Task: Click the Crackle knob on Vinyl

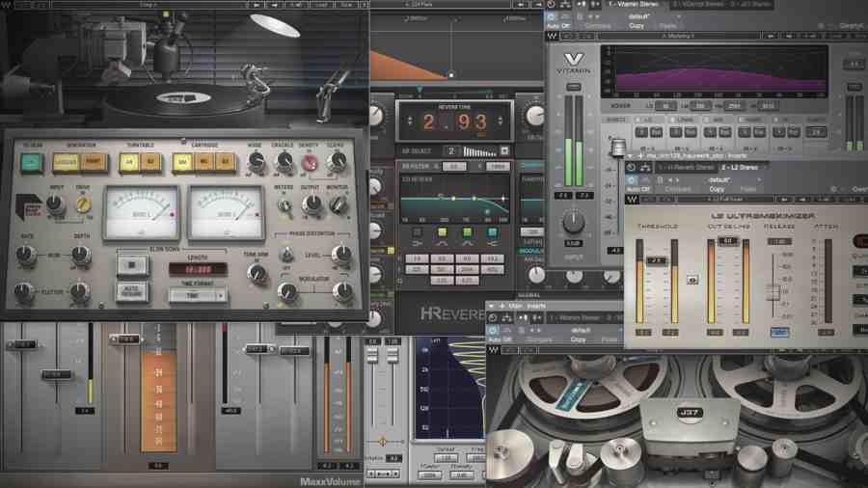Action: [284, 161]
